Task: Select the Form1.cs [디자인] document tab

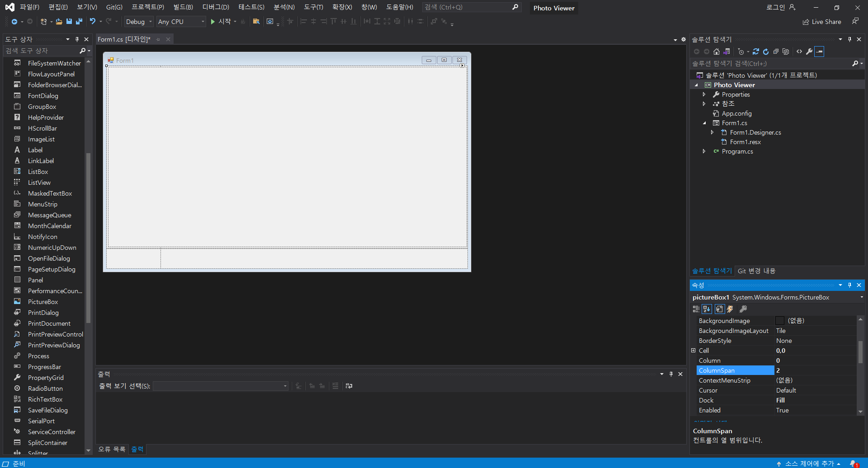Action: point(124,39)
